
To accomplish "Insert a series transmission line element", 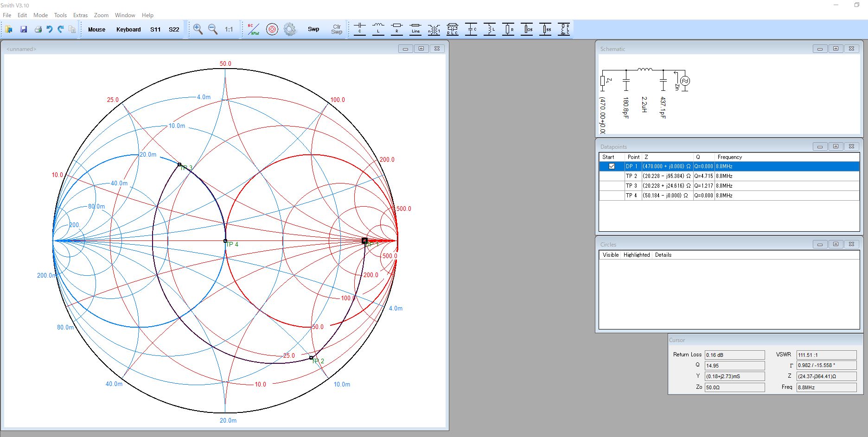I will 415,29.
